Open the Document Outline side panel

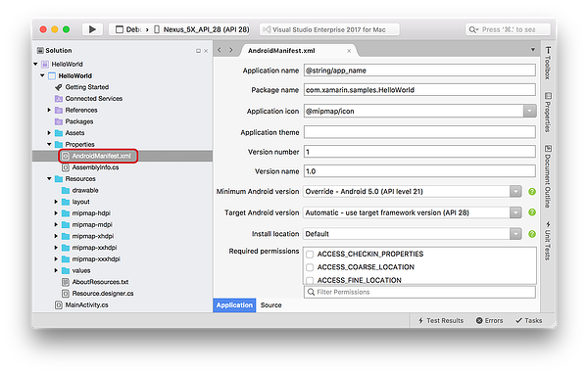pyautogui.click(x=548, y=176)
